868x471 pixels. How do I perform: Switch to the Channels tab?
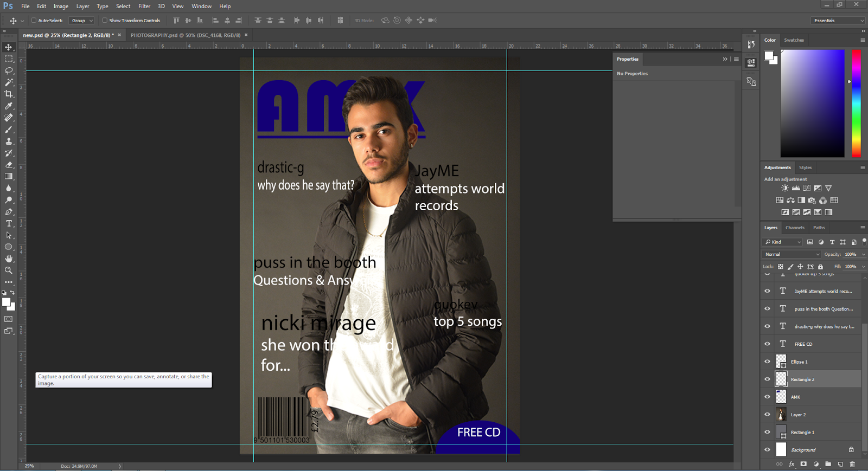(795, 228)
